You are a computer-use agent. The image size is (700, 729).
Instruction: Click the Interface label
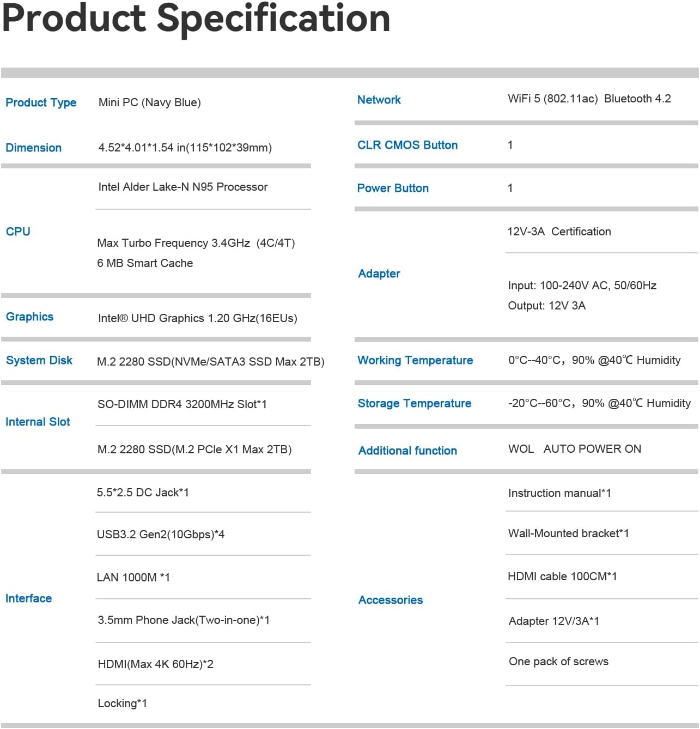click(28, 598)
